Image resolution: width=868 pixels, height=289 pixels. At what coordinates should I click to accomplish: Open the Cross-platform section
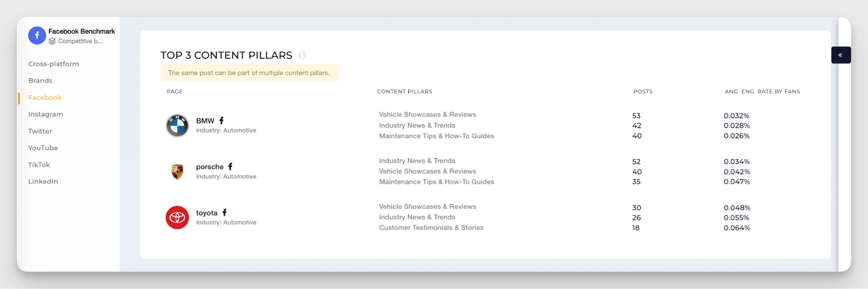[x=53, y=64]
